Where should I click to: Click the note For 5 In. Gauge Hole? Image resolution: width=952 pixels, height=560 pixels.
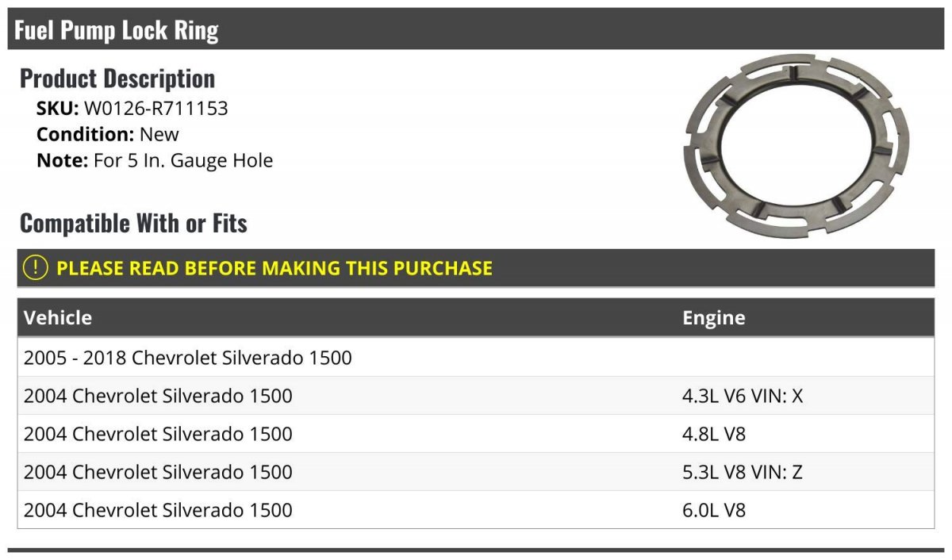pos(182,160)
